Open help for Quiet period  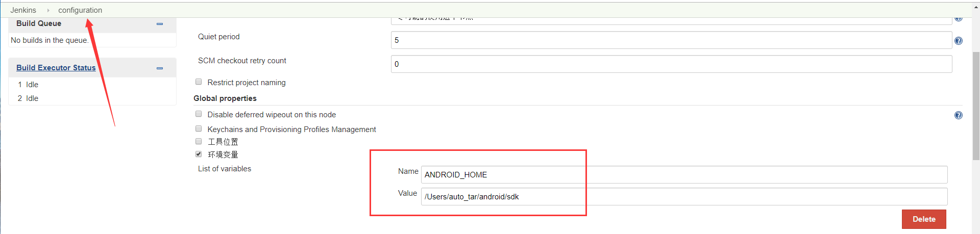pyautogui.click(x=959, y=41)
